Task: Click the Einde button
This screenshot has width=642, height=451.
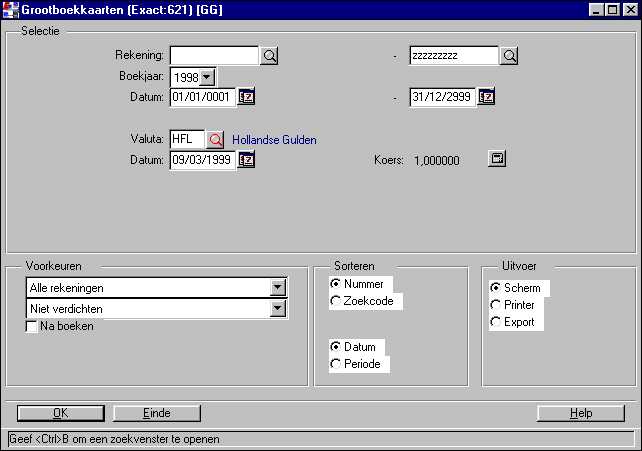Action: point(157,413)
